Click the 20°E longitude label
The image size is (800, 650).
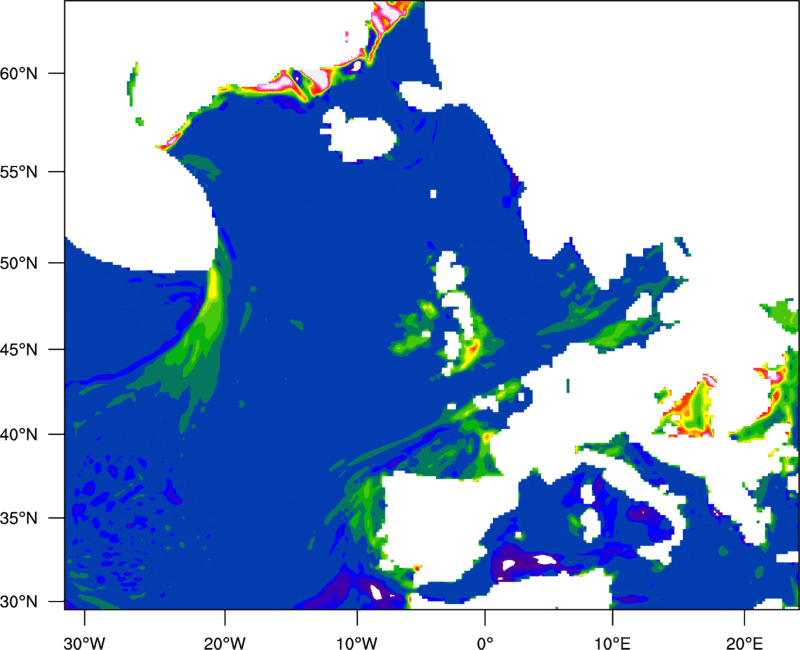(744, 643)
